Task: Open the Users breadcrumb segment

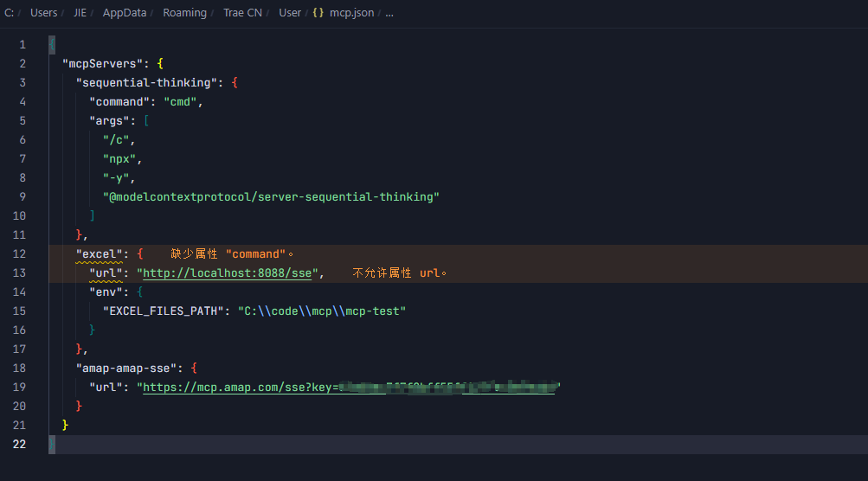Action: click(44, 12)
